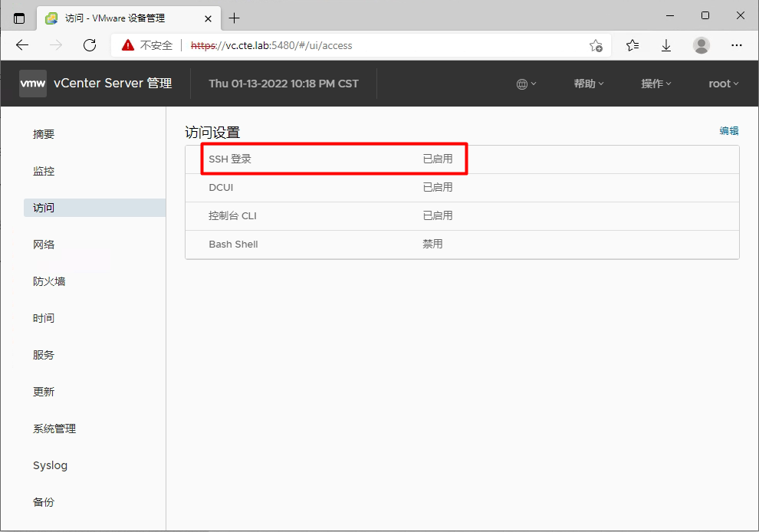The image size is (759, 532).
Task: Navigate to the 备份 section
Action: pyautogui.click(x=44, y=502)
